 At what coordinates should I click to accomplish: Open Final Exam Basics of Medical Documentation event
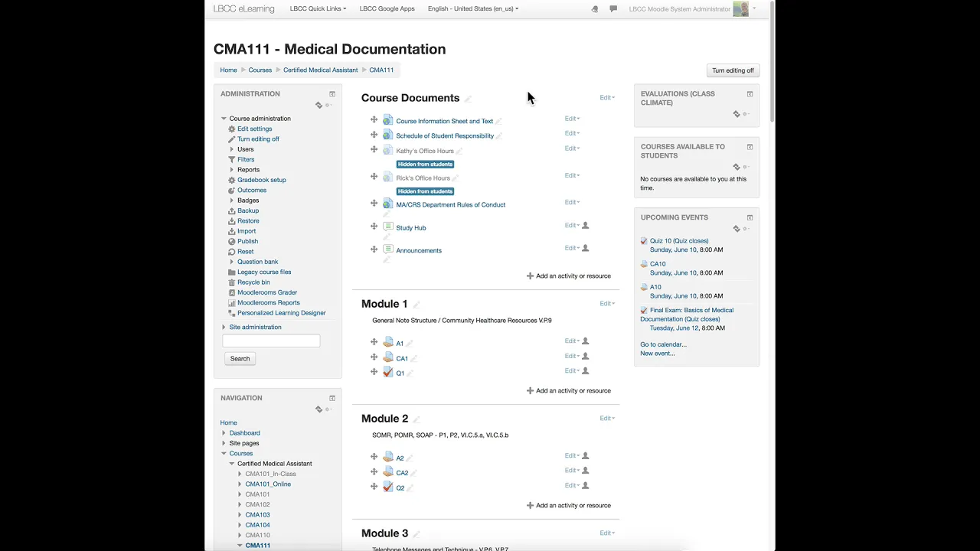687,315
